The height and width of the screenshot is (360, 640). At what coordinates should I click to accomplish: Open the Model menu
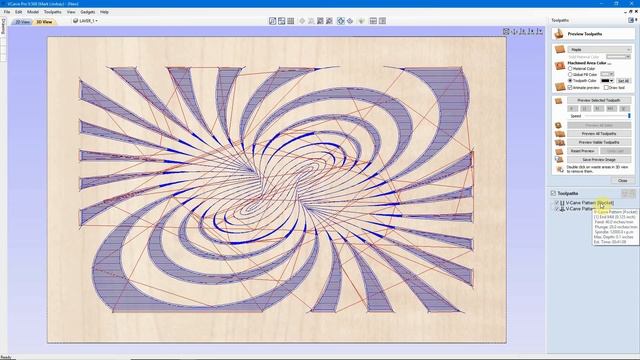click(x=33, y=12)
